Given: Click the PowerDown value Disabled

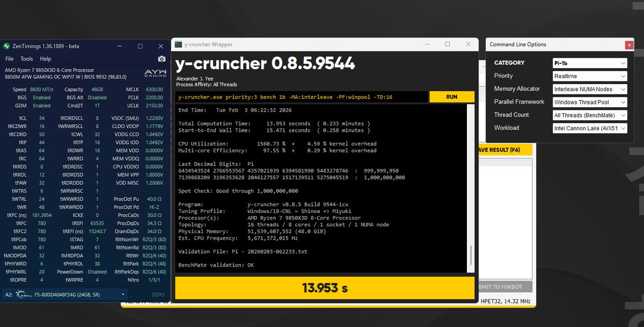Looking at the screenshot, I should (97, 271).
